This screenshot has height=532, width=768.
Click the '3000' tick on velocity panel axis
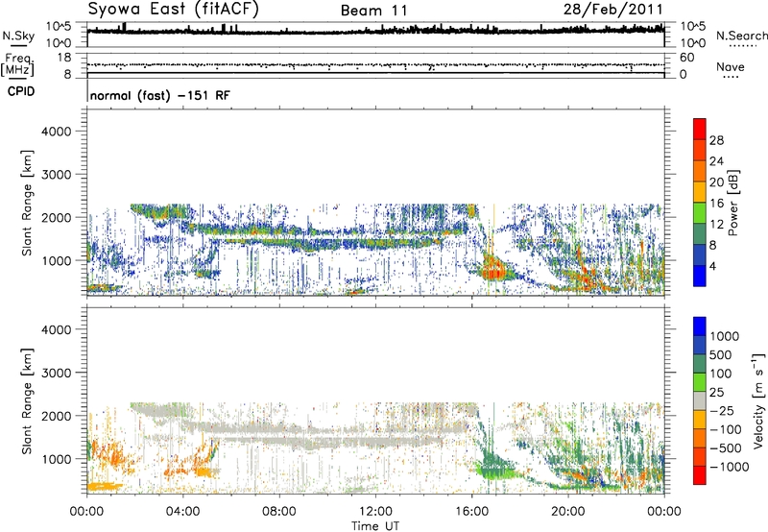coord(57,373)
